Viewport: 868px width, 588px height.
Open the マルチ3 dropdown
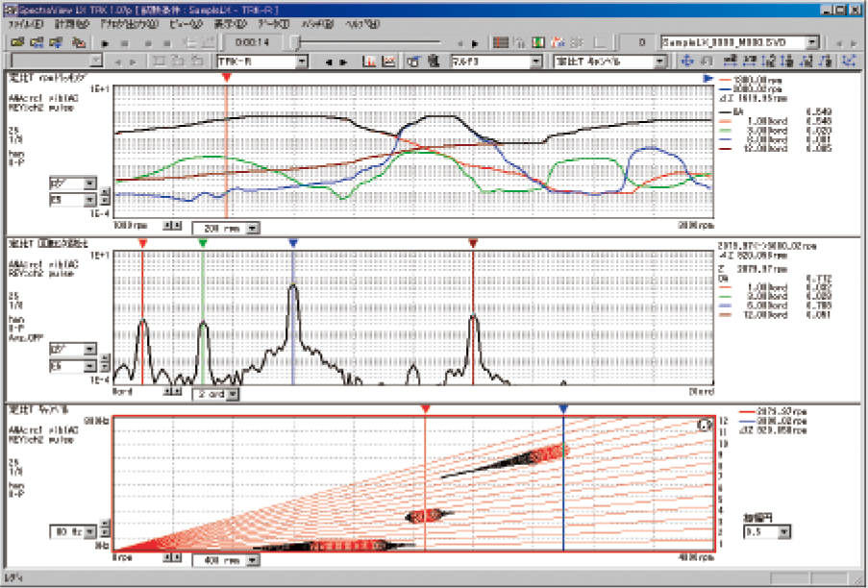point(497,61)
